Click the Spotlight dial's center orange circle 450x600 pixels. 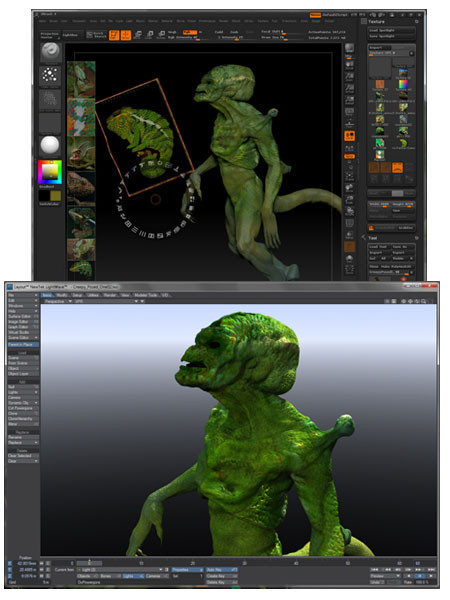click(155, 199)
